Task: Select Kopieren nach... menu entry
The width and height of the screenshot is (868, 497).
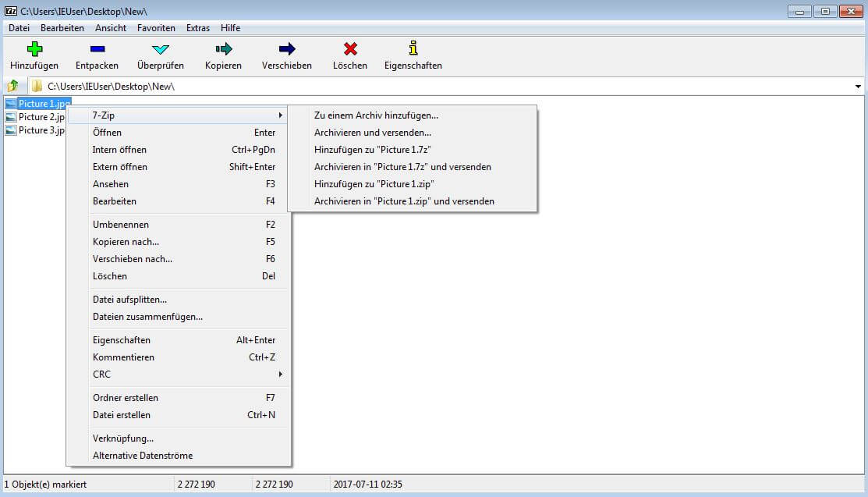Action: coord(179,242)
